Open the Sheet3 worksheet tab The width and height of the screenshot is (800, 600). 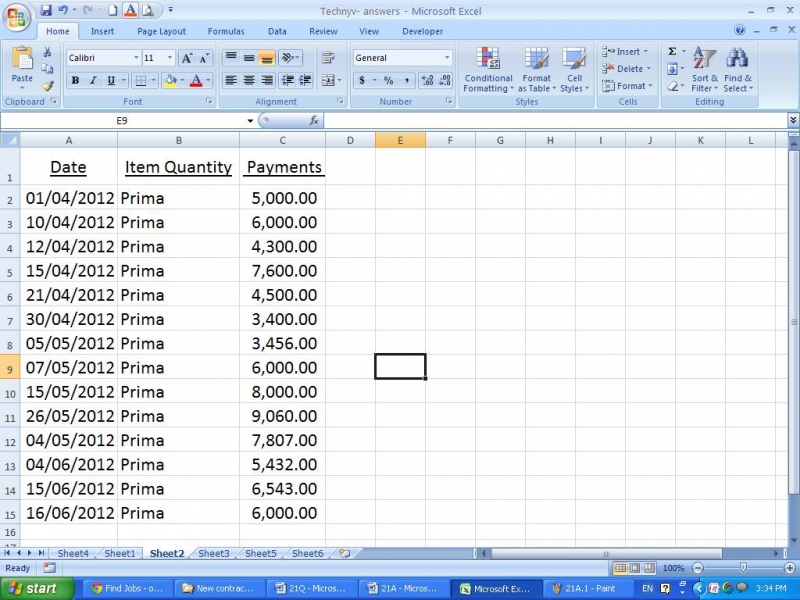(x=213, y=552)
